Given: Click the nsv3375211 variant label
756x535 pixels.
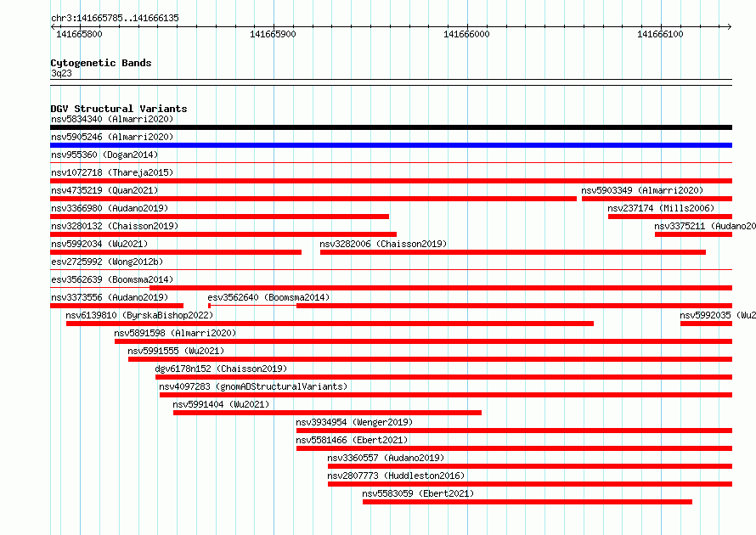Looking at the screenshot, I should pyautogui.click(x=705, y=226).
